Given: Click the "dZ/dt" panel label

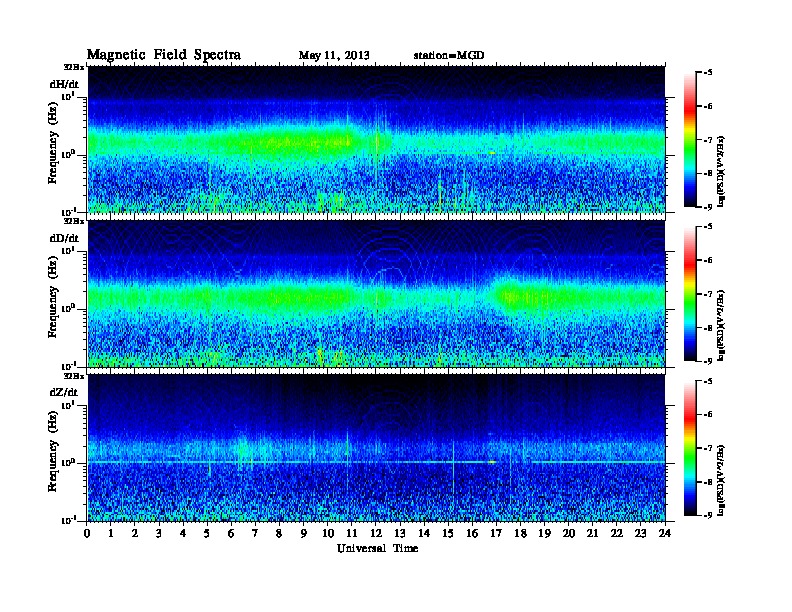Looking at the screenshot, I should 64,392.
